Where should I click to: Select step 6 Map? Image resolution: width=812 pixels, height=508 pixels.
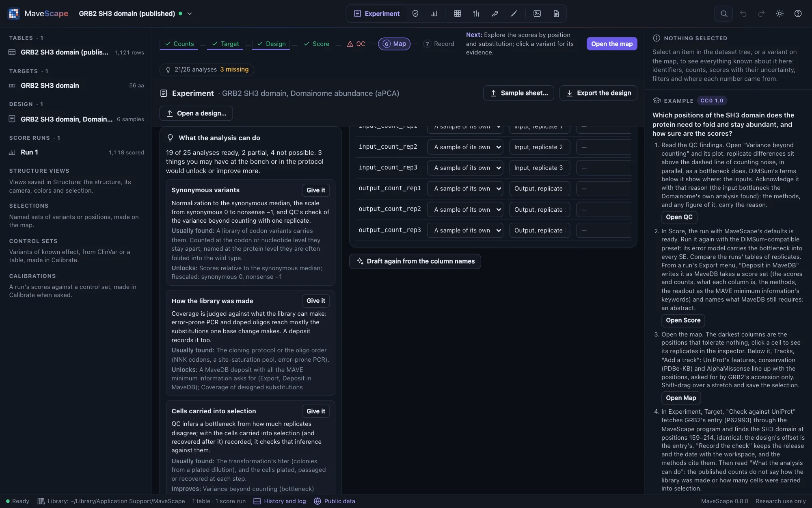coord(394,44)
